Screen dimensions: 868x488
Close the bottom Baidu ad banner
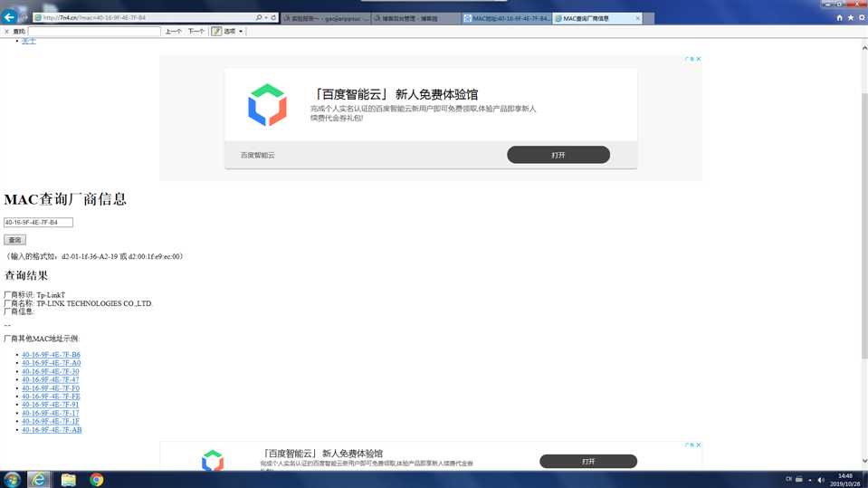pyautogui.click(x=699, y=445)
